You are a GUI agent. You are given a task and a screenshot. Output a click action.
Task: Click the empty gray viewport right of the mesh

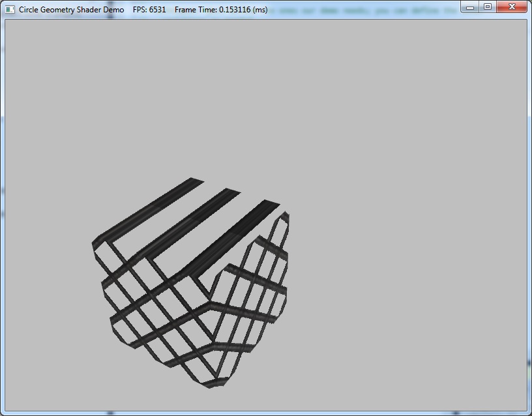click(x=404, y=261)
